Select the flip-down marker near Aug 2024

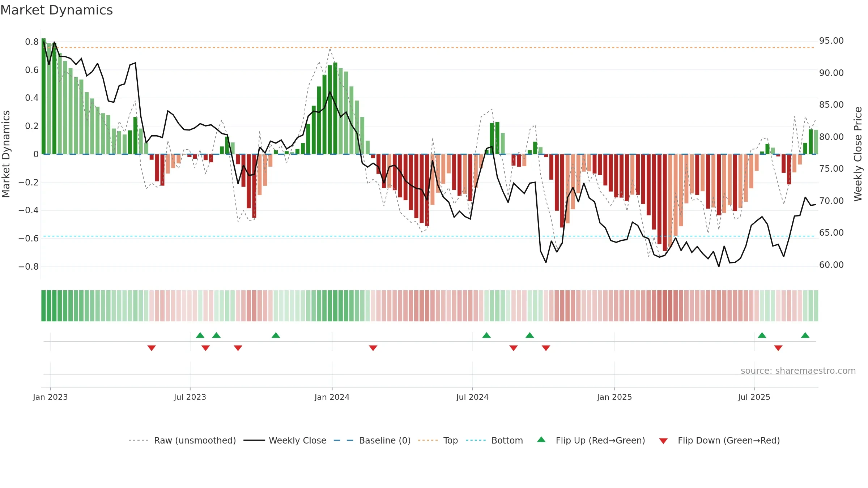tap(514, 348)
